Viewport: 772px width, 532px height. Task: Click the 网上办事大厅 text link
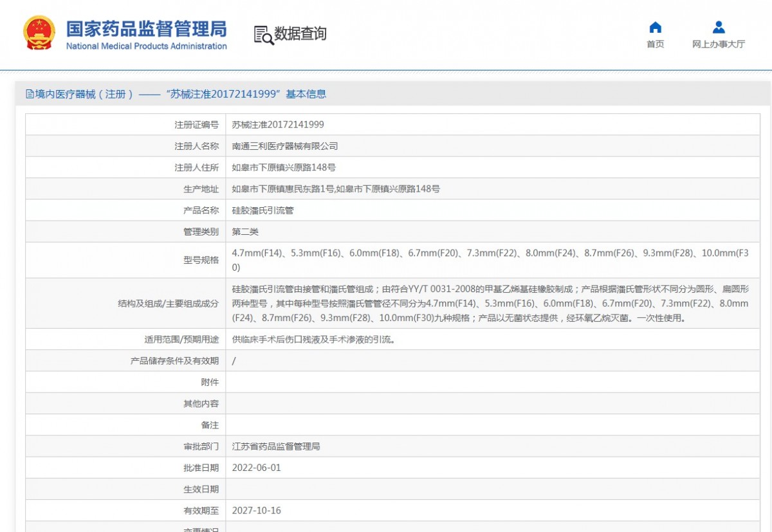[719, 44]
